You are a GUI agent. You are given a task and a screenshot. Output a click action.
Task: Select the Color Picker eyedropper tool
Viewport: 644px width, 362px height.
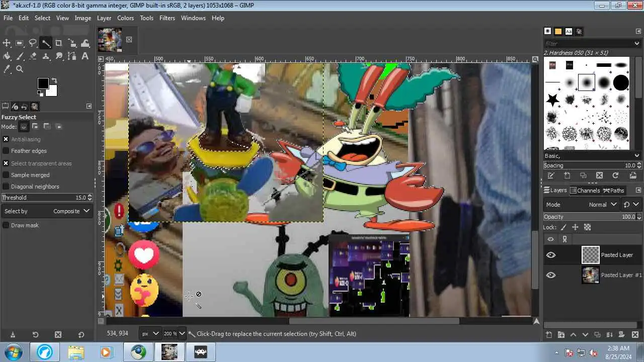point(7,69)
